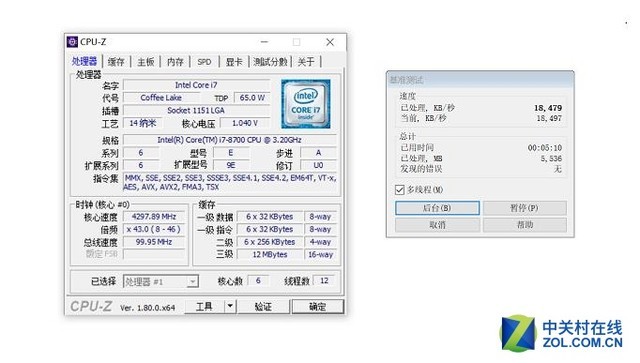
Task: Switch to the 显卡 tab
Action: pyautogui.click(x=234, y=62)
